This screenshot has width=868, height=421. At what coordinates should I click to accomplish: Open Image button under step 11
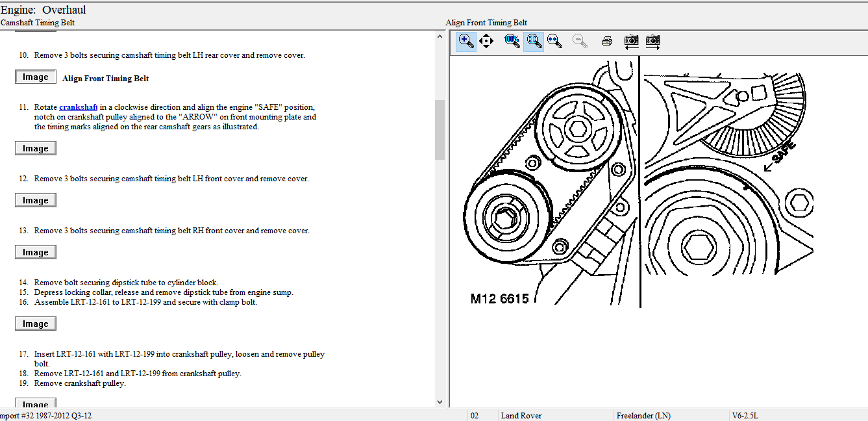(36, 149)
